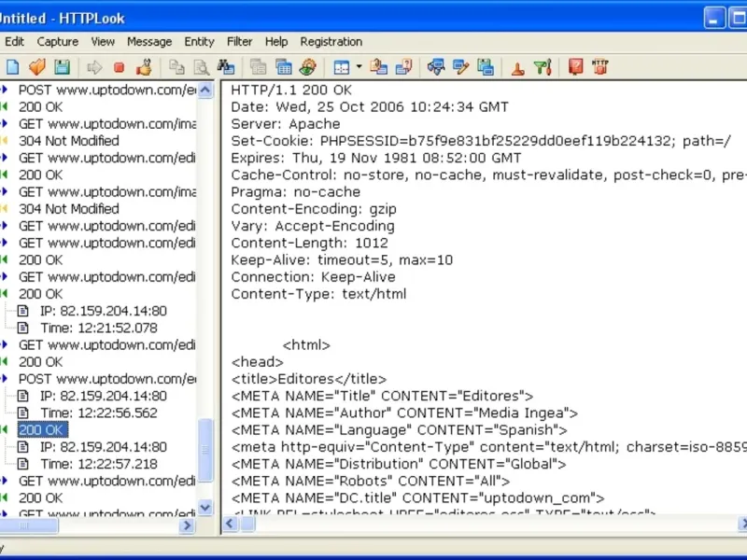Click the orange-document-over-window icon
Viewport: 747px width, 560px height.
379,67
